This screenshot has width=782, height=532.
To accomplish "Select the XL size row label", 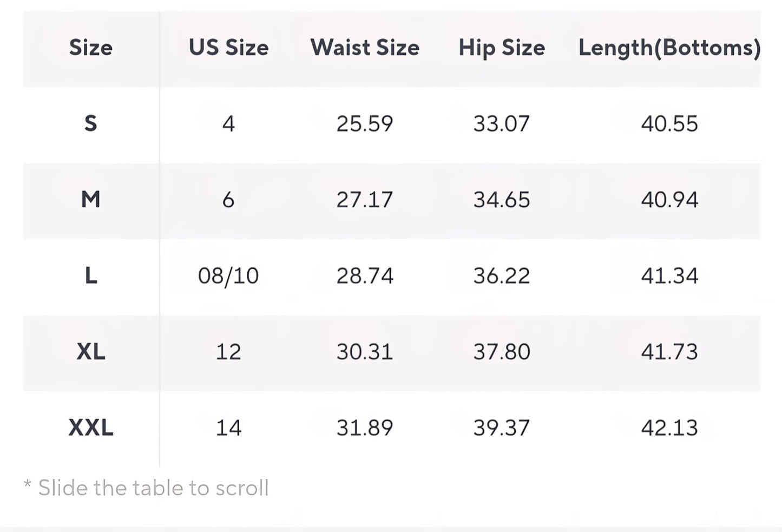I will point(91,352).
